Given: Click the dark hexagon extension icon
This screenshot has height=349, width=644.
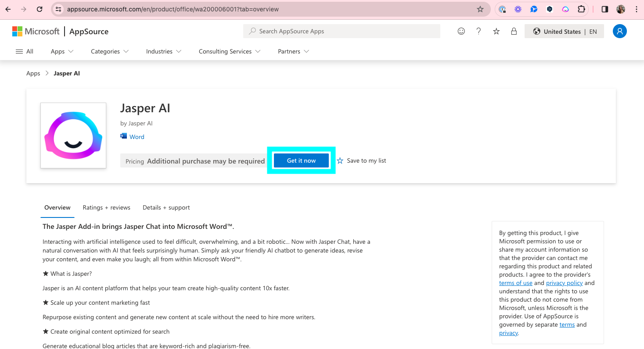Looking at the screenshot, I should click(550, 9).
